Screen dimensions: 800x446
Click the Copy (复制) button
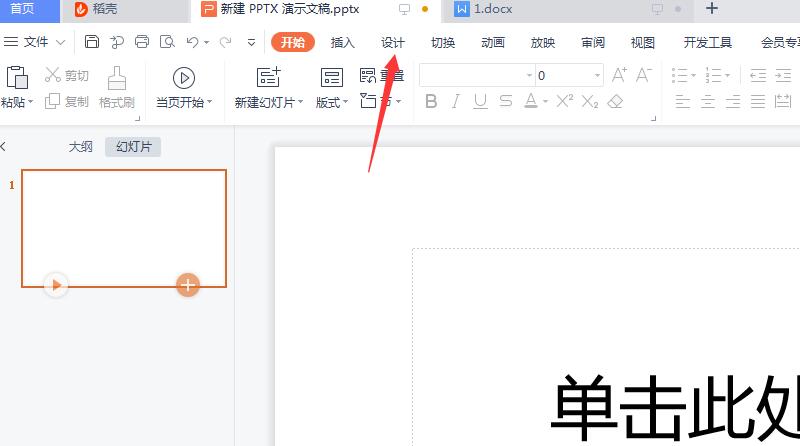pyautogui.click(x=67, y=102)
